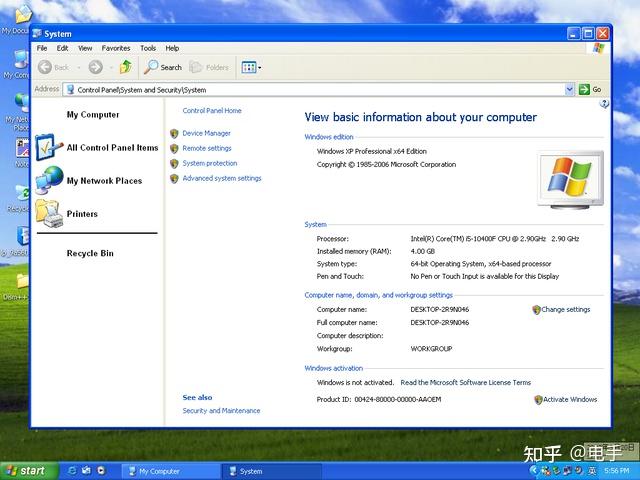
Task: Expand hidden tray icons arrow
Action: pos(533,471)
